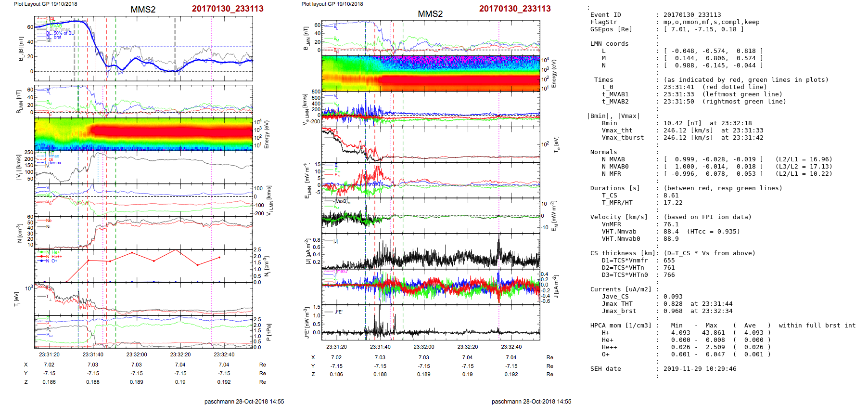
Task: Click the left footer paschmann 28-Oct-2018 text
Action: tap(244, 401)
